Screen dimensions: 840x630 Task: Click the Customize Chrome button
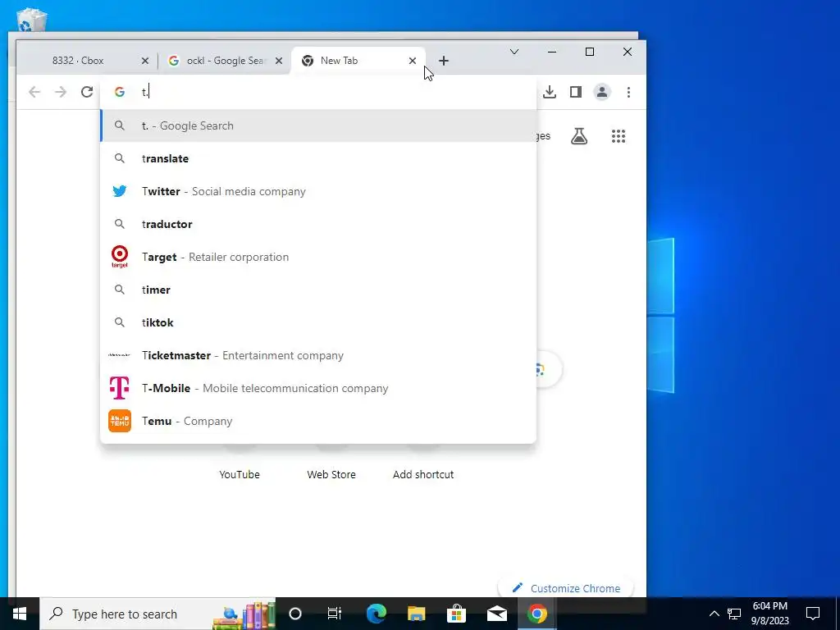(x=566, y=588)
